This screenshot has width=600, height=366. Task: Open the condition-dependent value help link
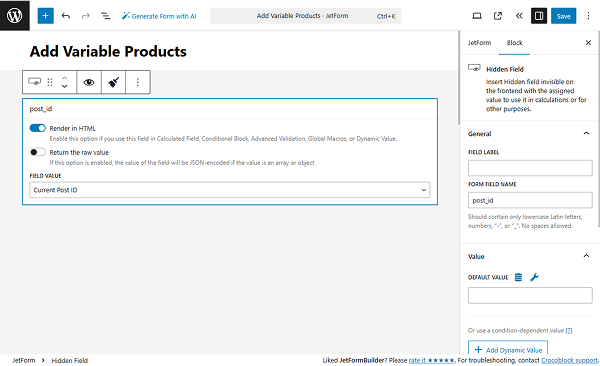click(569, 330)
